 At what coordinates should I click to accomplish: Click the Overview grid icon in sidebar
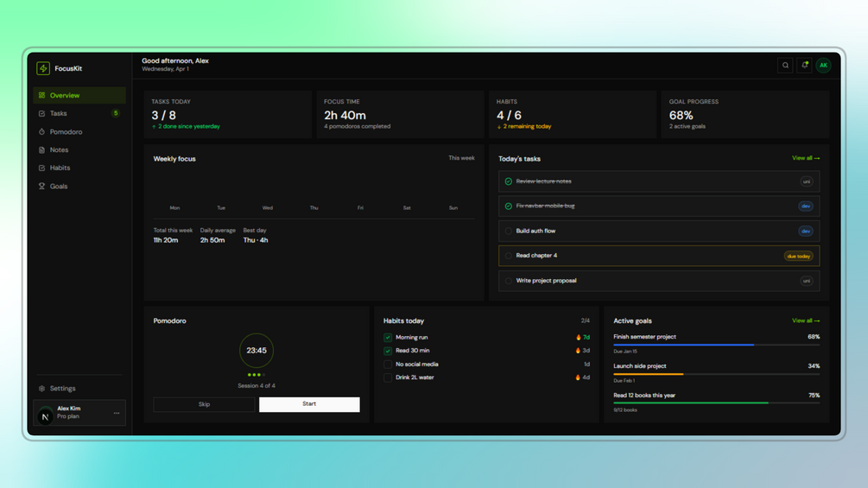(x=42, y=95)
